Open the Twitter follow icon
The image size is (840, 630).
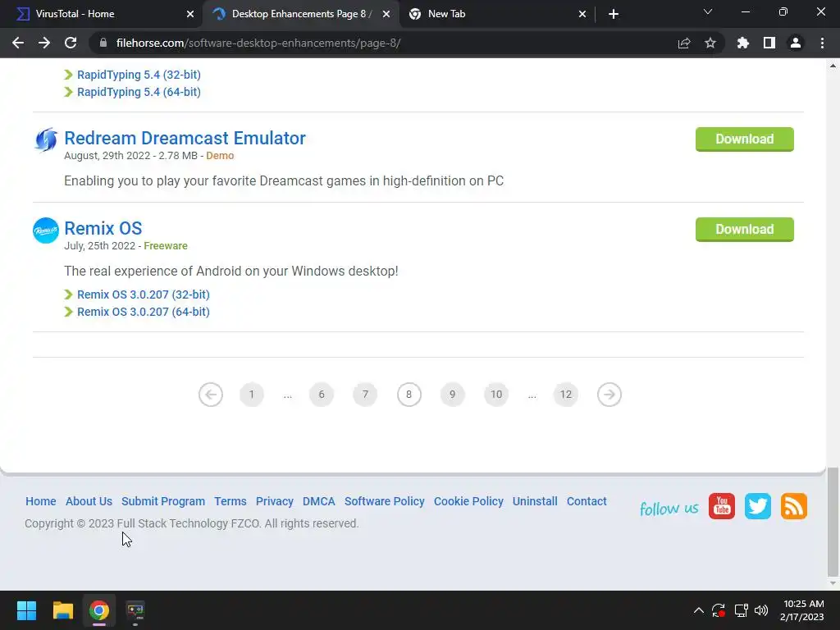click(757, 506)
